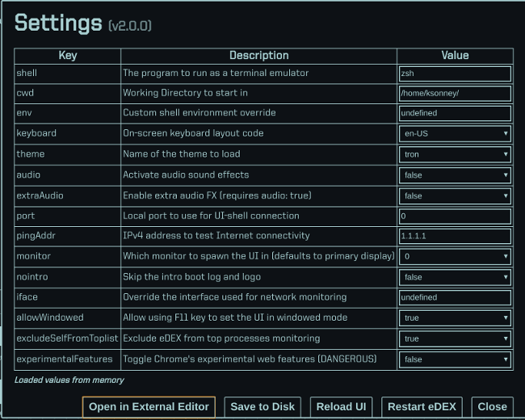Image resolution: width=525 pixels, height=420 pixels.
Task: Click Open in External Editor button
Action: pyautogui.click(x=149, y=406)
